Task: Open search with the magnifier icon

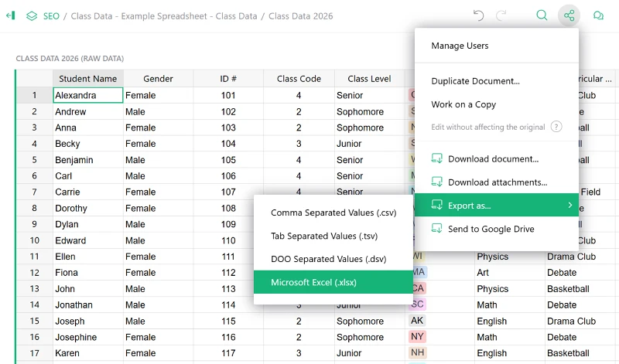Action: 542,15
